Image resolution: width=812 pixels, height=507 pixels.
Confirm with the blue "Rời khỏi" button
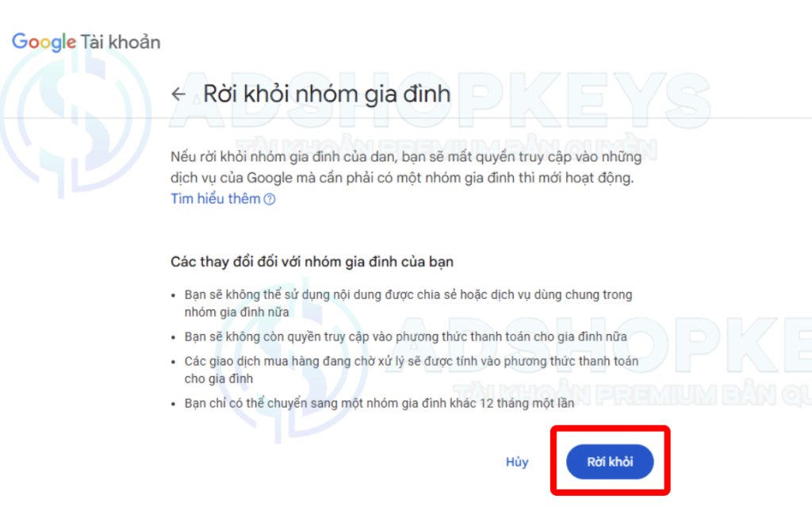pyautogui.click(x=610, y=462)
